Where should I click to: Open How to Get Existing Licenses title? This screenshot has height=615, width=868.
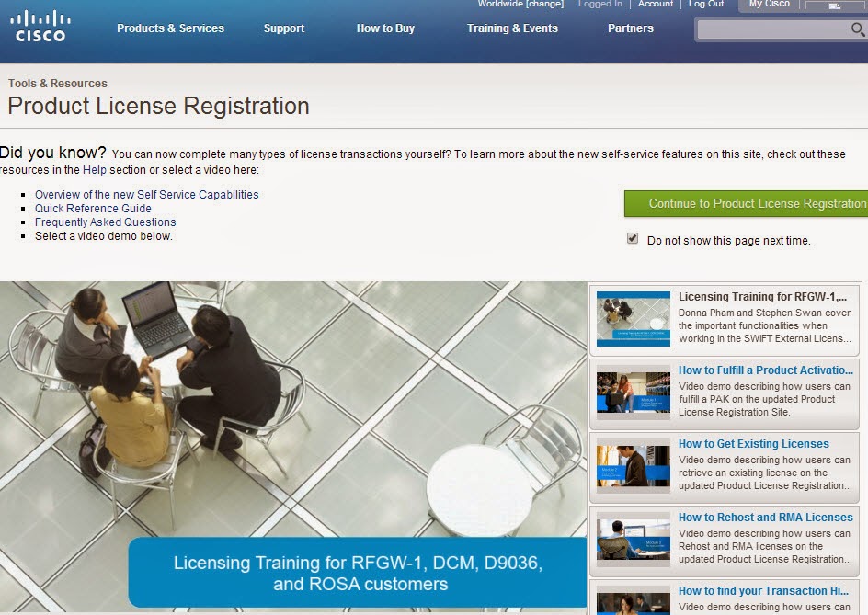(x=753, y=444)
